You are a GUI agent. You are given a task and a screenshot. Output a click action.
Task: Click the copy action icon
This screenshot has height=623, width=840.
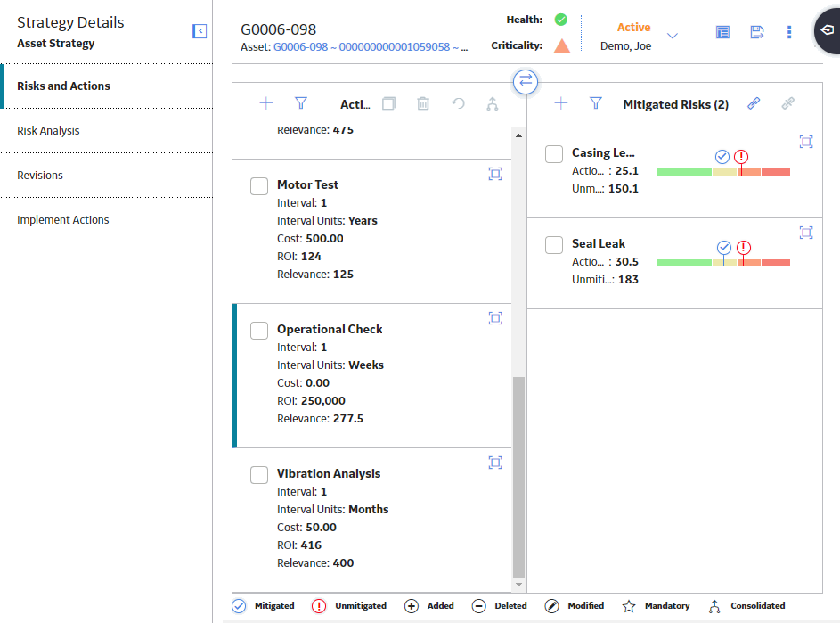(x=389, y=103)
